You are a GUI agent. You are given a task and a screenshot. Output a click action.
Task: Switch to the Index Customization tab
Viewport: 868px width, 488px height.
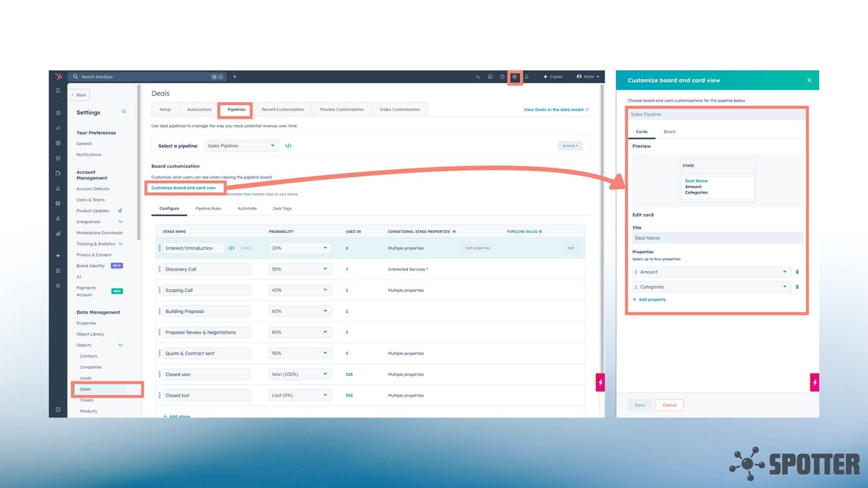click(x=400, y=109)
